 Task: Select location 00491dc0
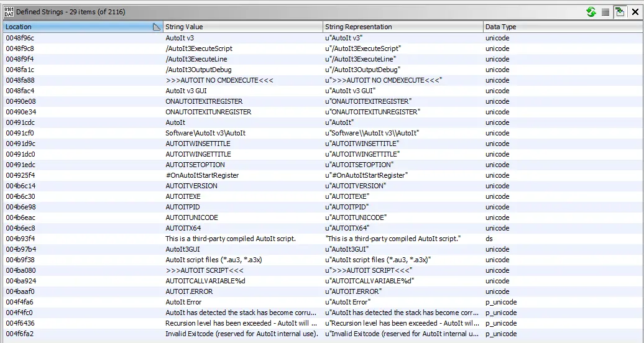pos(20,154)
